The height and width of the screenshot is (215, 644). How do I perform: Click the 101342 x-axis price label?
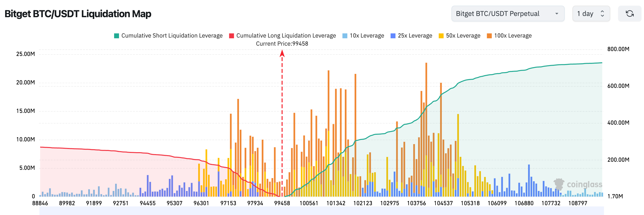(336, 203)
